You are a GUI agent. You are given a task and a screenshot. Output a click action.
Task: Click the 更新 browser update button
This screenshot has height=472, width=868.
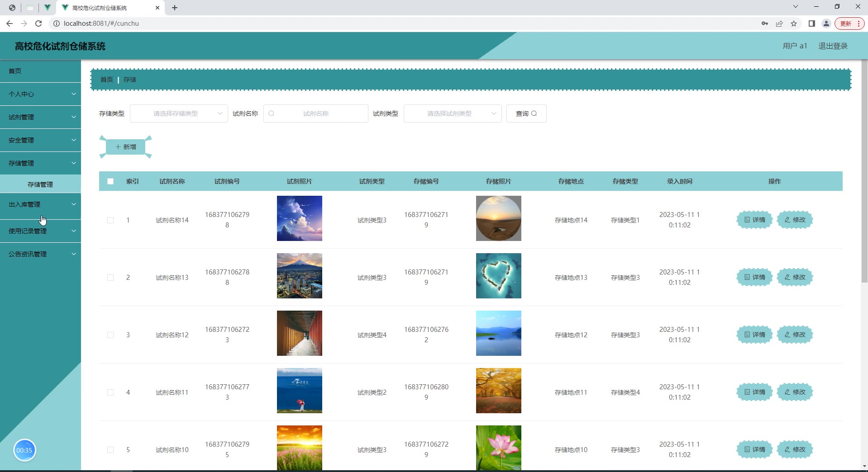click(x=849, y=24)
